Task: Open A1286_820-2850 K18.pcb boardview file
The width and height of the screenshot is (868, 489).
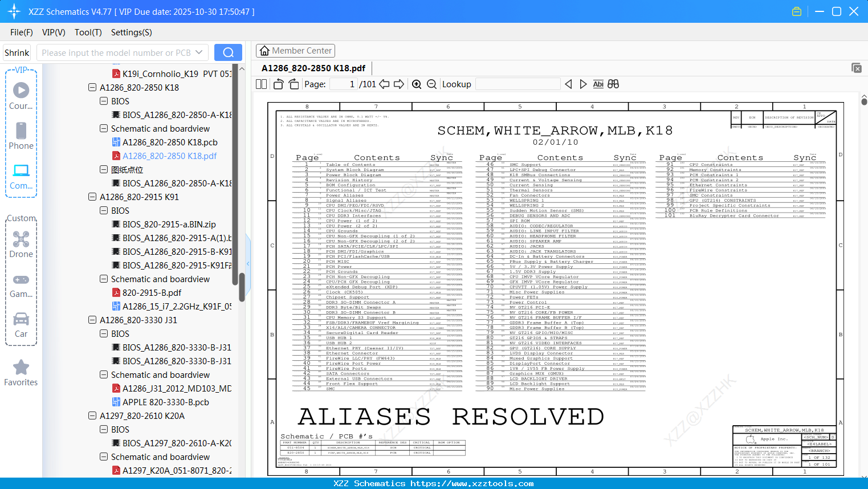Action: [x=165, y=142]
